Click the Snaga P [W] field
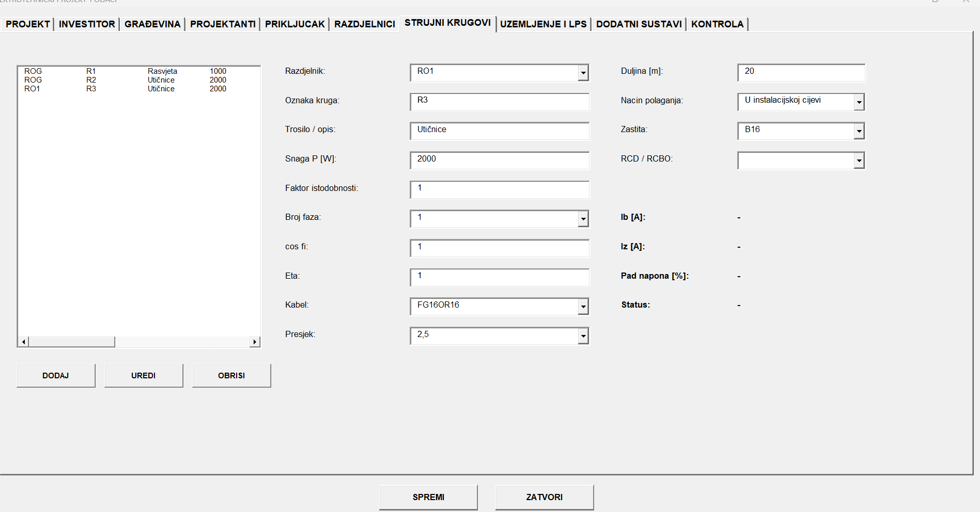 500,161
